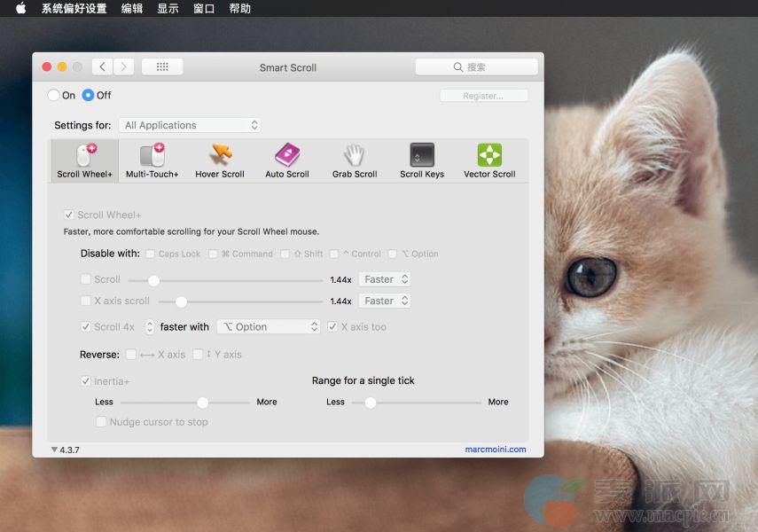Switch to Hover Scroll arrow icon
This screenshot has width=758, height=532.
(x=220, y=156)
